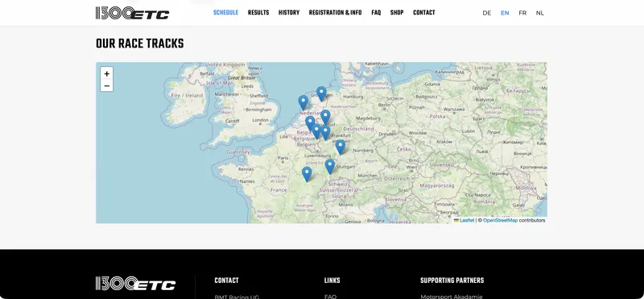This screenshot has width=644, height=299.
Task: Open the OpenStreetMap attribution link
Action: (500, 221)
